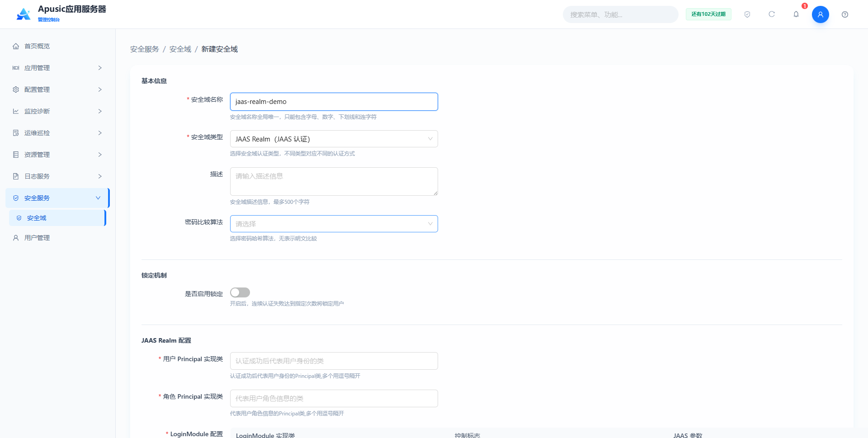Go to 安全服务 breadcrumb link
Image resolution: width=868 pixels, height=438 pixels.
point(145,49)
